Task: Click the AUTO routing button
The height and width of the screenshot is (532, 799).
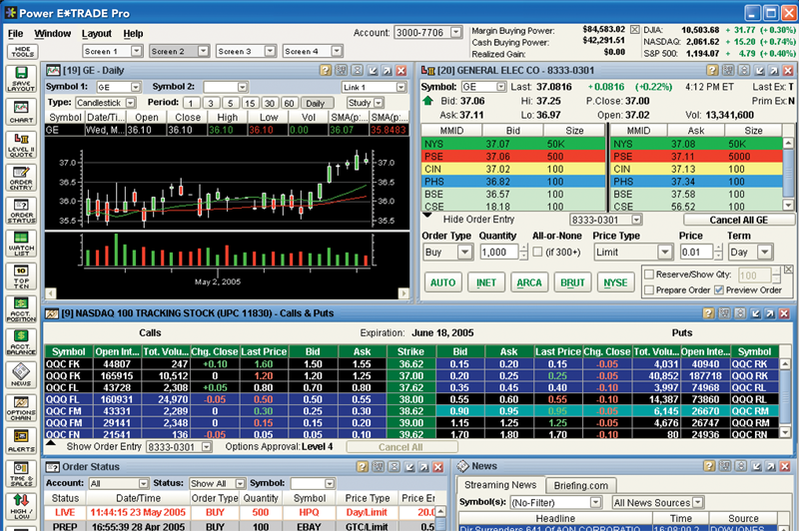Action: [442, 282]
